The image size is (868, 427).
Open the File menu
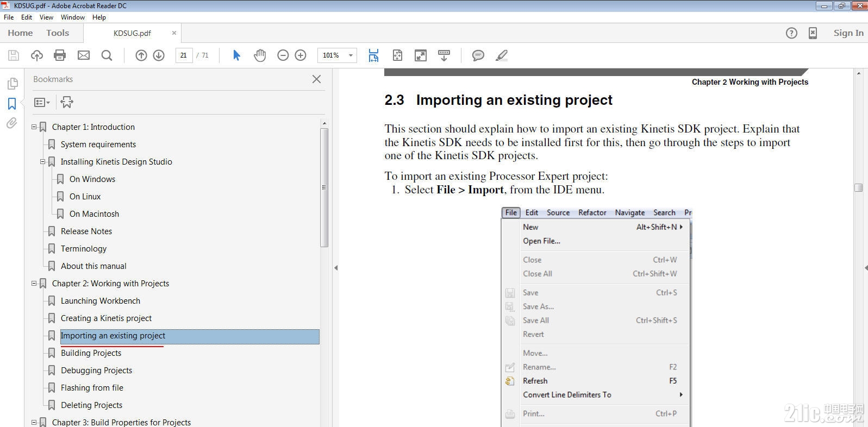(x=9, y=17)
